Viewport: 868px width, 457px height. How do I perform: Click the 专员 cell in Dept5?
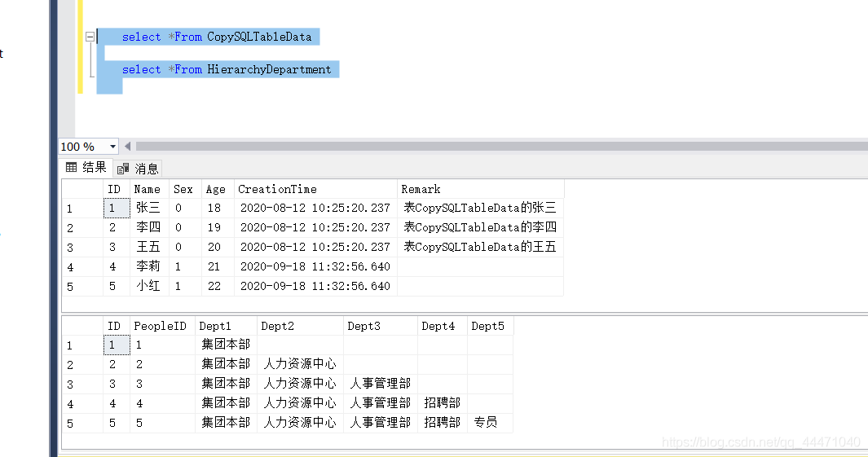pyautogui.click(x=491, y=423)
